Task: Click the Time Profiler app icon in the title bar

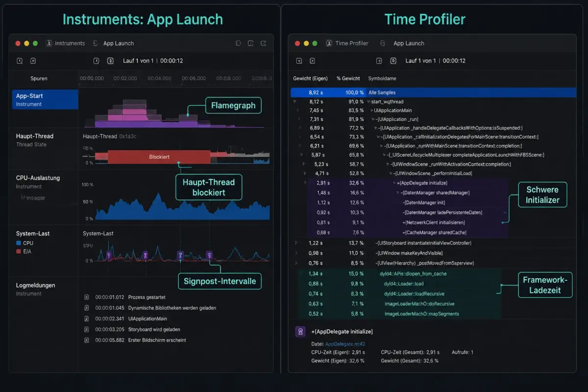Action: (x=329, y=43)
